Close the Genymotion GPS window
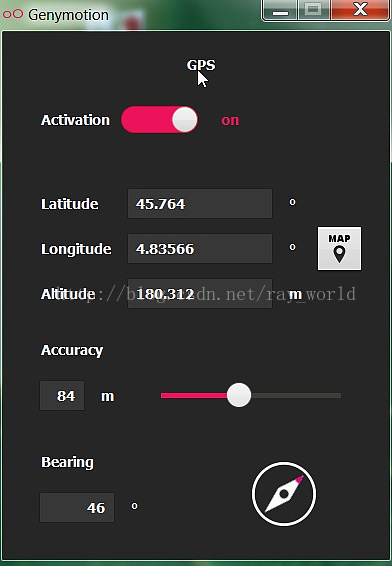This screenshot has height=566, width=392. [x=360, y=10]
